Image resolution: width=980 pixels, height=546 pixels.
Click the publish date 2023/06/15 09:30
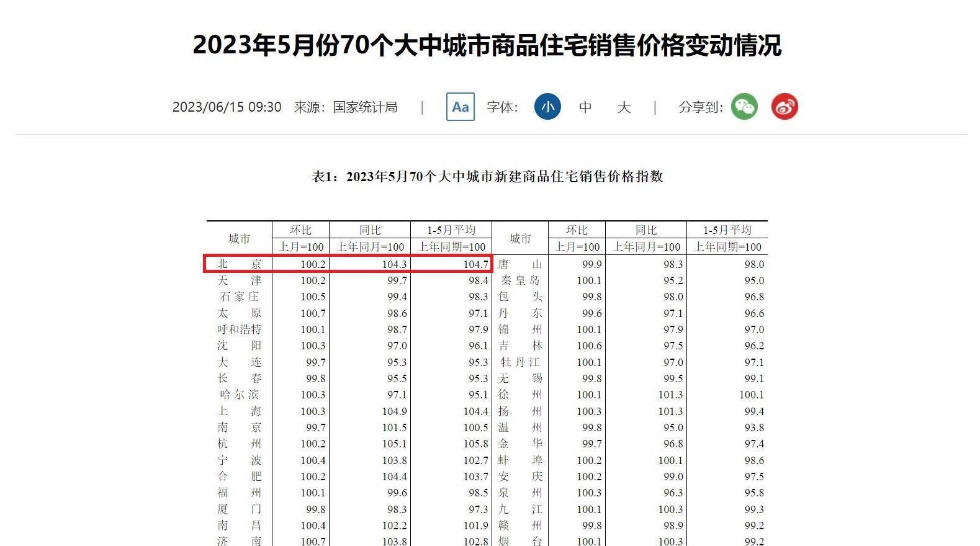point(227,107)
